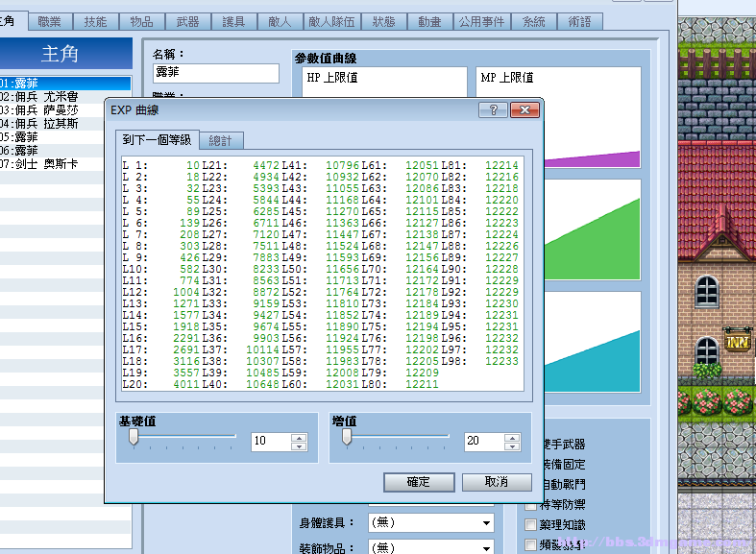Click the 基礎值 slider handle
The width and height of the screenshot is (756, 554).
click(x=134, y=438)
